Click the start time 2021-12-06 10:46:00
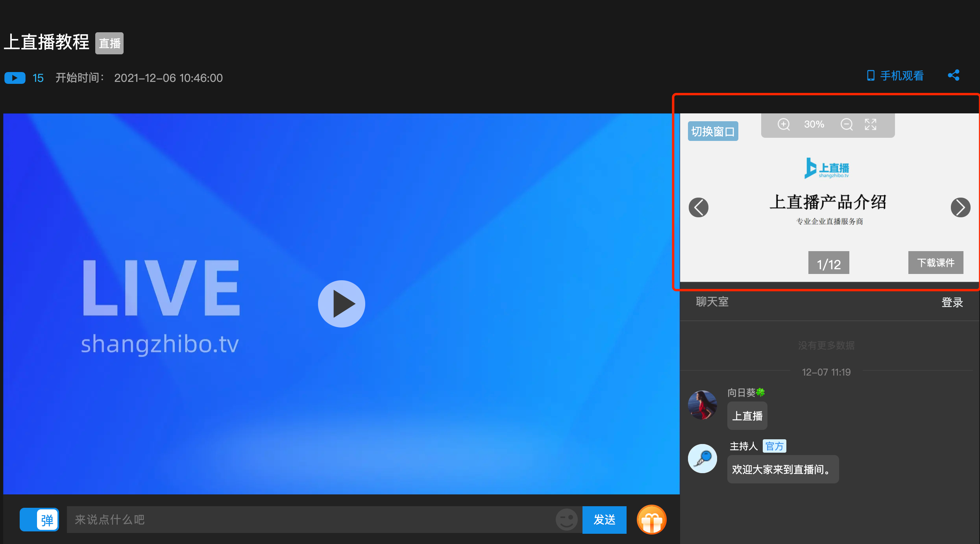 168,78
